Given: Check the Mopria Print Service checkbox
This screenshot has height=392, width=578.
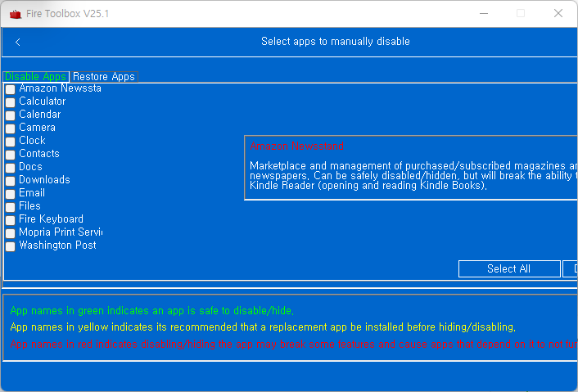Looking at the screenshot, I should tap(11, 233).
